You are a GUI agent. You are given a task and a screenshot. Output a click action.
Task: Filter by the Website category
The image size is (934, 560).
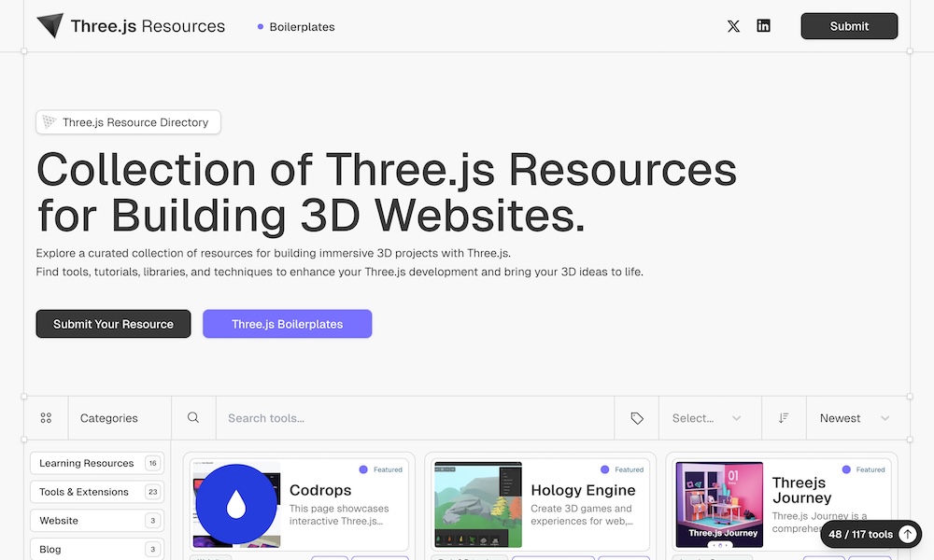pyautogui.click(x=97, y=521)
